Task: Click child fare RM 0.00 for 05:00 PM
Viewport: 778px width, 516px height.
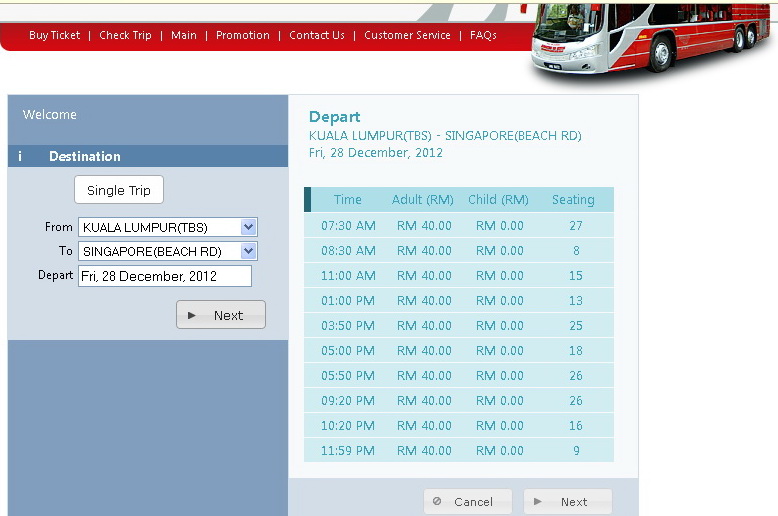Action: point(500,350)
